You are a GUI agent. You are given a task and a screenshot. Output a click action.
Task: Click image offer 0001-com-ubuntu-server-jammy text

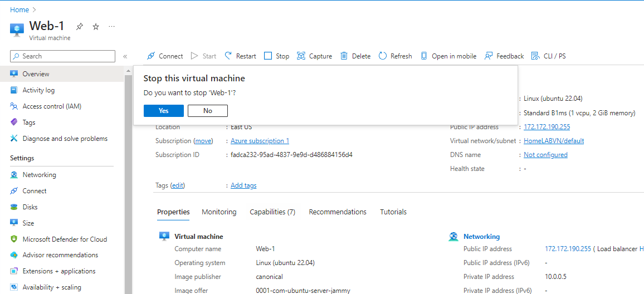[x=303, y=291]
